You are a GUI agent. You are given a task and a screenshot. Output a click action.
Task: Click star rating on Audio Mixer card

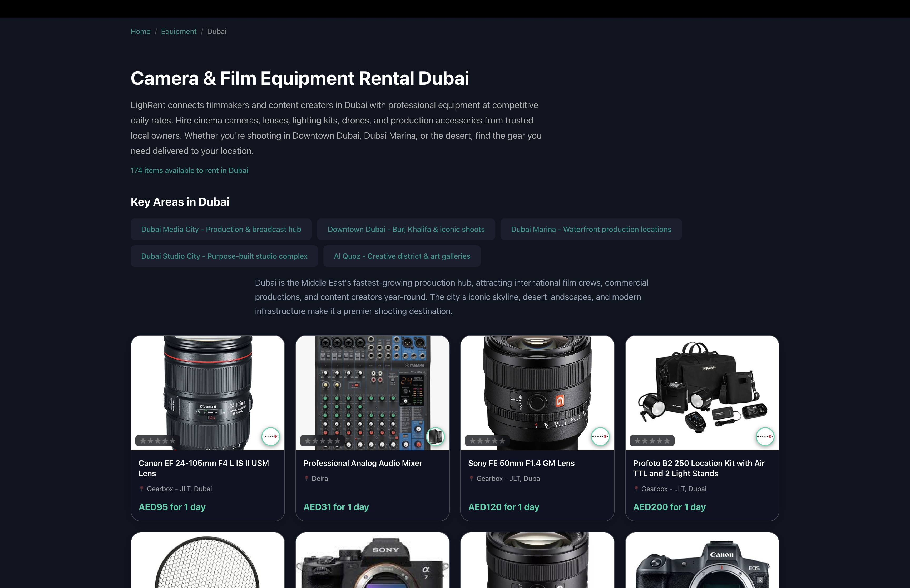click(323, 441)
